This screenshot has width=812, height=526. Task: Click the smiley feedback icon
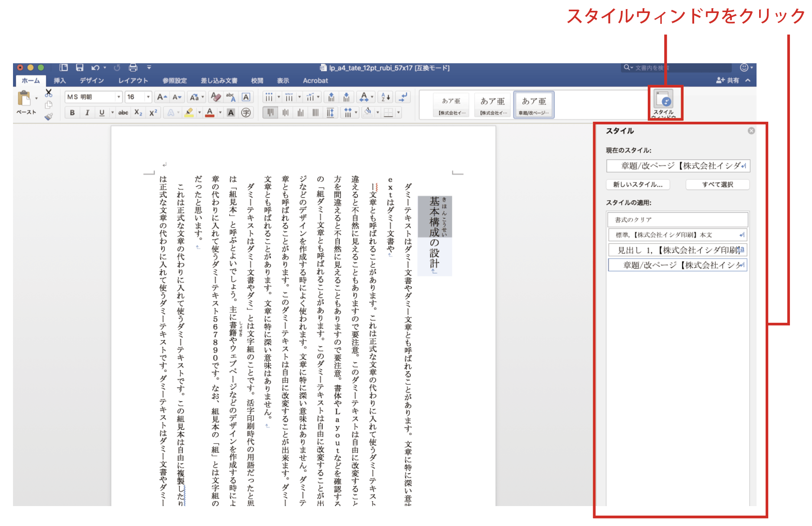744,68
